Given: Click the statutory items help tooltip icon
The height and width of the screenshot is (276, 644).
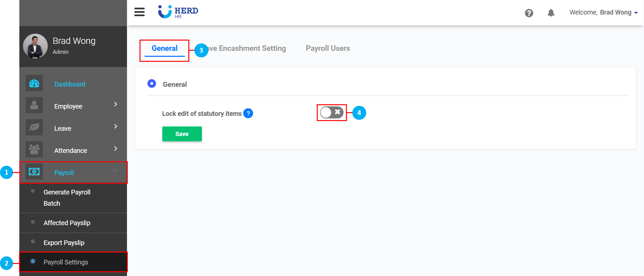Looking at the screenshot, I should pyautogui.click(x=248, y=113).
